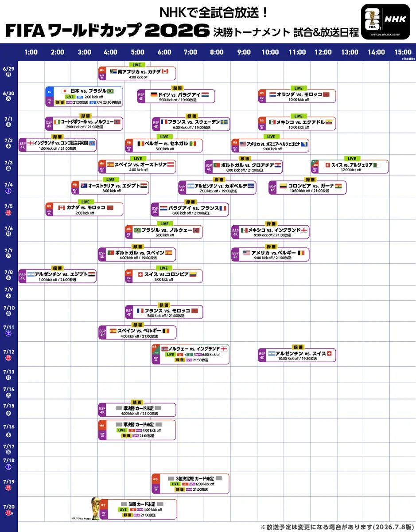Image resolution: width=416 pixels, height=532 pixels.
Task: Click Croatia flag in ポルトガル vs. クロアチア card
Action: point(277,165)
